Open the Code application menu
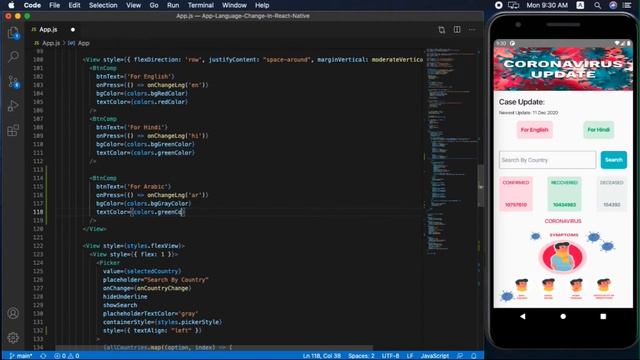The image size is (640, 360). (x=32, y=5)
